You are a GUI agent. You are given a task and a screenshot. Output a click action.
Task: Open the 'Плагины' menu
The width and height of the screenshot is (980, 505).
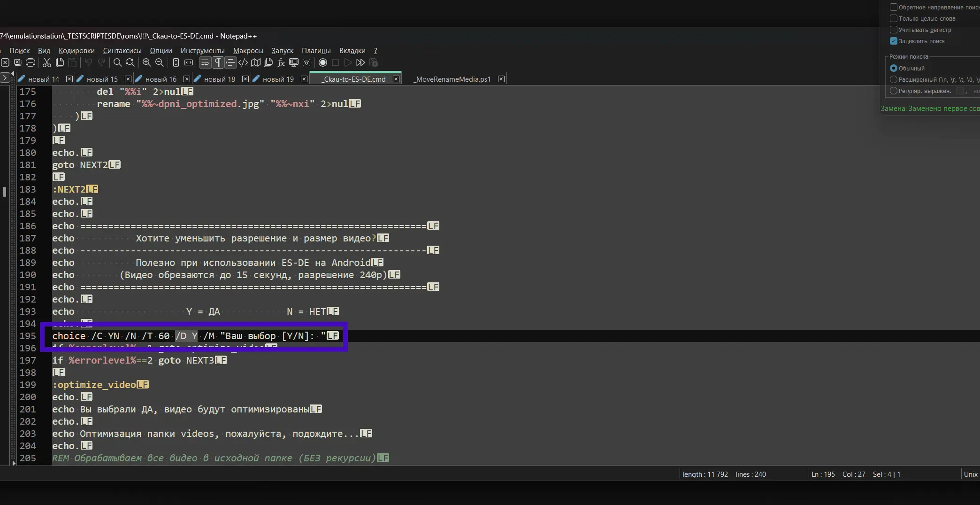(x=316, y=51)
